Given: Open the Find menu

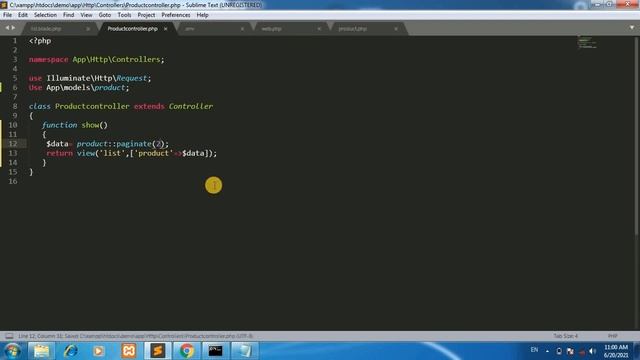Looking at the screenshot, I should (69, 15).
